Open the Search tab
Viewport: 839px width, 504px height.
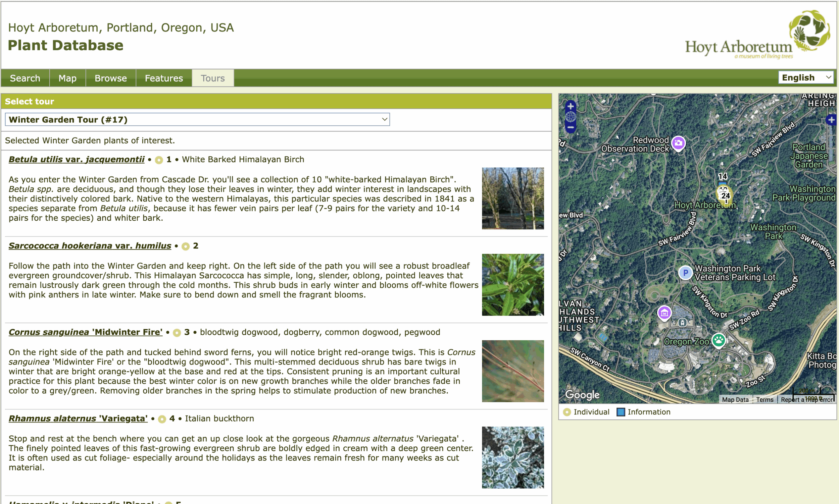coord(25,78)
